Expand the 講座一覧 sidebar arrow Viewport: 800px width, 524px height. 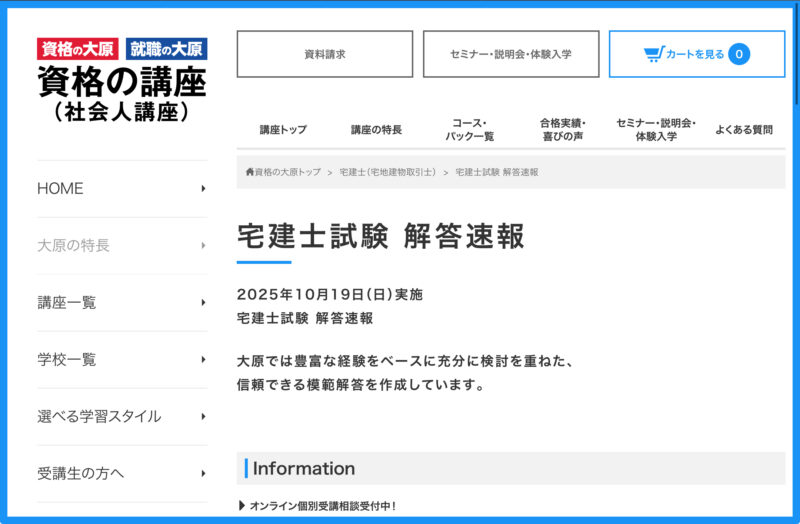(203, 302)
